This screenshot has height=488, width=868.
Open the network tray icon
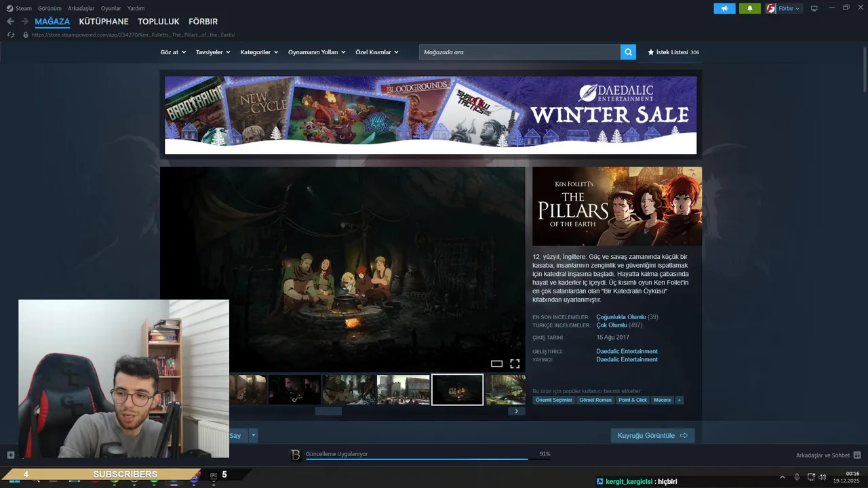tap(811, 477)
